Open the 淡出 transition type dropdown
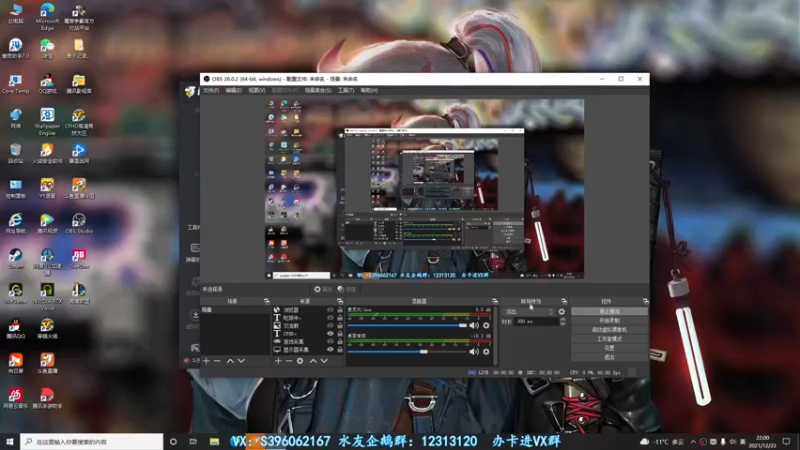 [x=528, y=312]
